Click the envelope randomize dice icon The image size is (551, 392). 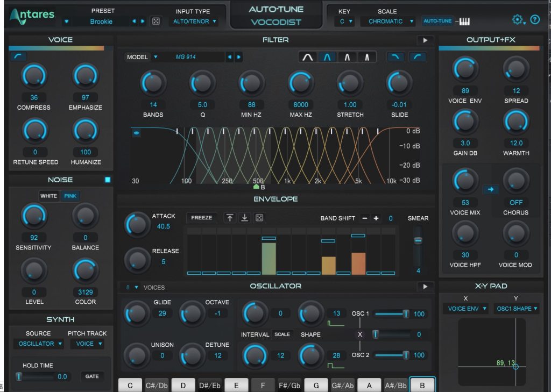tap(259, 218)
